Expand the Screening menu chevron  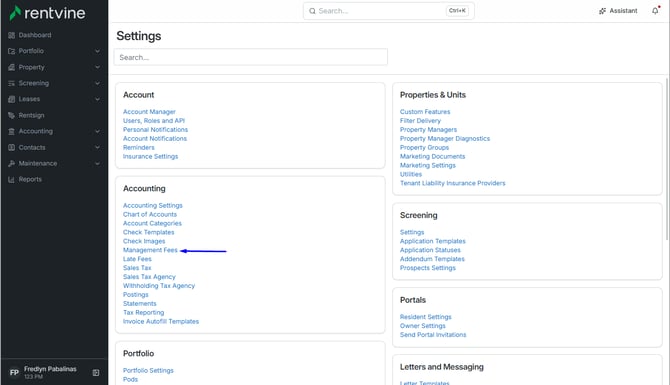[97, 83]
